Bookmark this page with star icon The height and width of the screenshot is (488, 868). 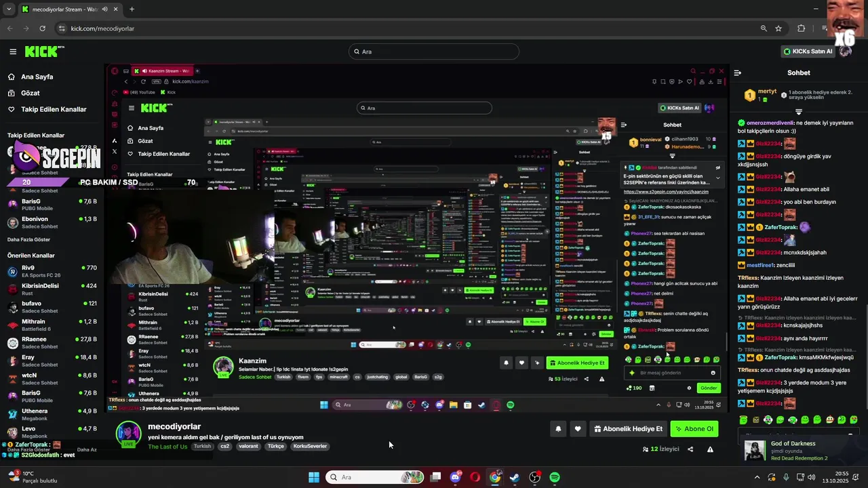coord(778,28)
